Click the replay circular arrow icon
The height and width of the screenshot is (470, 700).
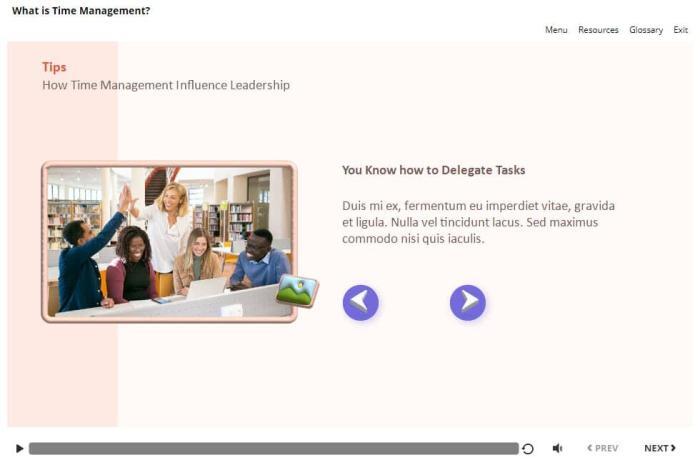click(528, 449)
